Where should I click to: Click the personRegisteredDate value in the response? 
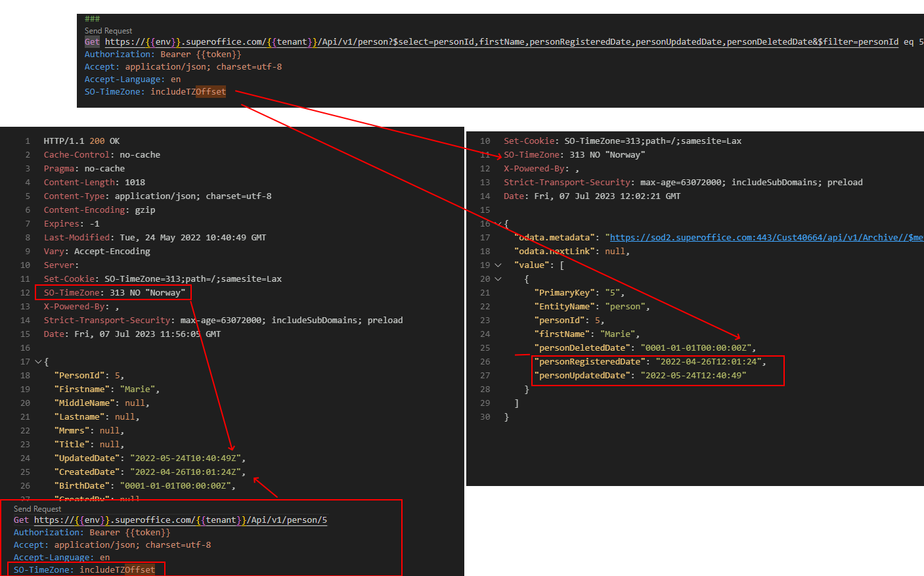click(710, 362)
